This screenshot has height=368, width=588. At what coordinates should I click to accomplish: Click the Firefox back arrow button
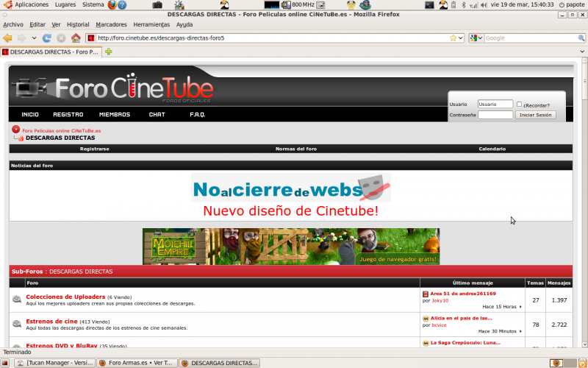point(8,38)
